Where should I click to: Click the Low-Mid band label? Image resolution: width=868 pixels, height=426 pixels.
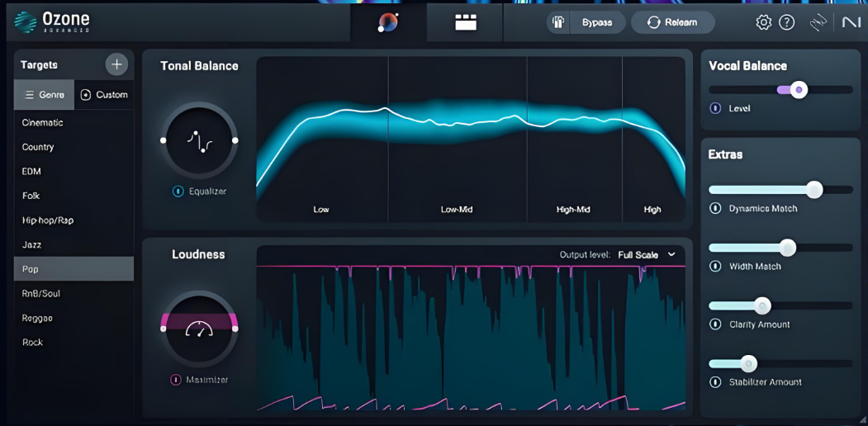(x=457, y=210)
